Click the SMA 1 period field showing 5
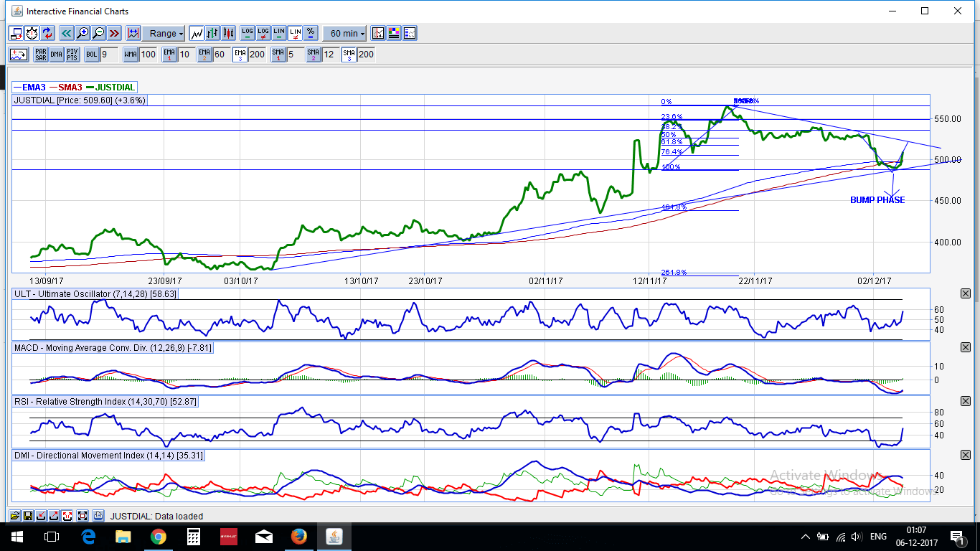 coord(295,55)
